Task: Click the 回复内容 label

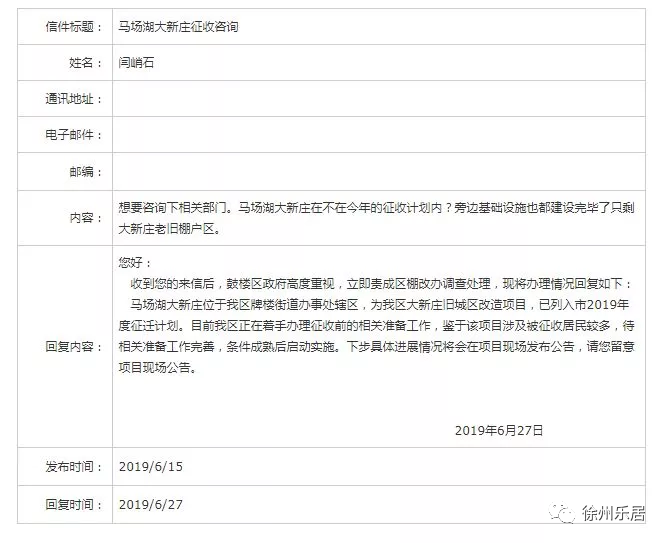Action: (74, 346)
